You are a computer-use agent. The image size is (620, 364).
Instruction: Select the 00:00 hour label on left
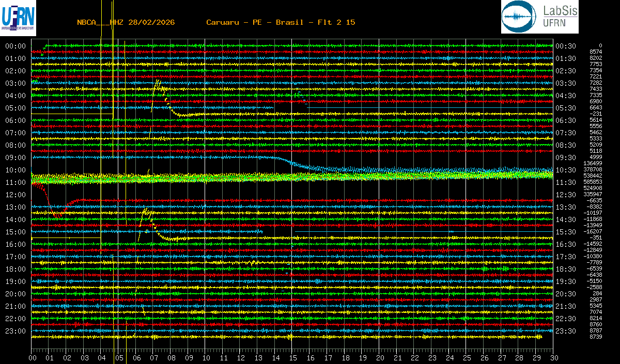(x=16, y=46)
